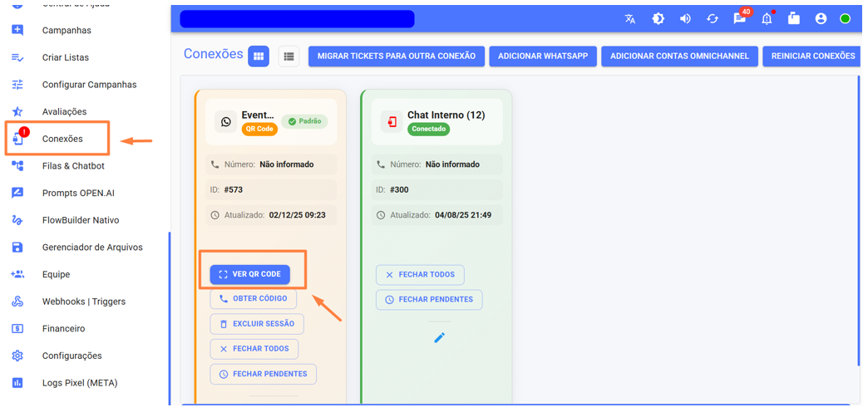Click the refresh sync icon
This screenshot has width=868, height=417.
(x=713, y=18)
